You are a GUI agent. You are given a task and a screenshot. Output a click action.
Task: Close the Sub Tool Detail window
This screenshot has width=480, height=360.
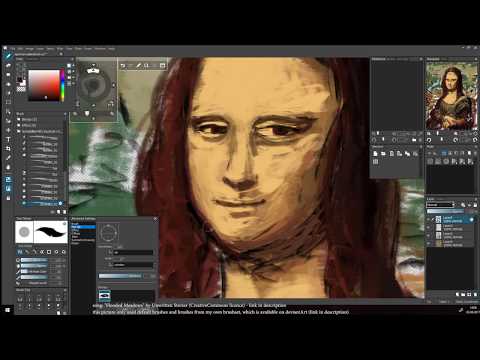click(x=155, y=219)
